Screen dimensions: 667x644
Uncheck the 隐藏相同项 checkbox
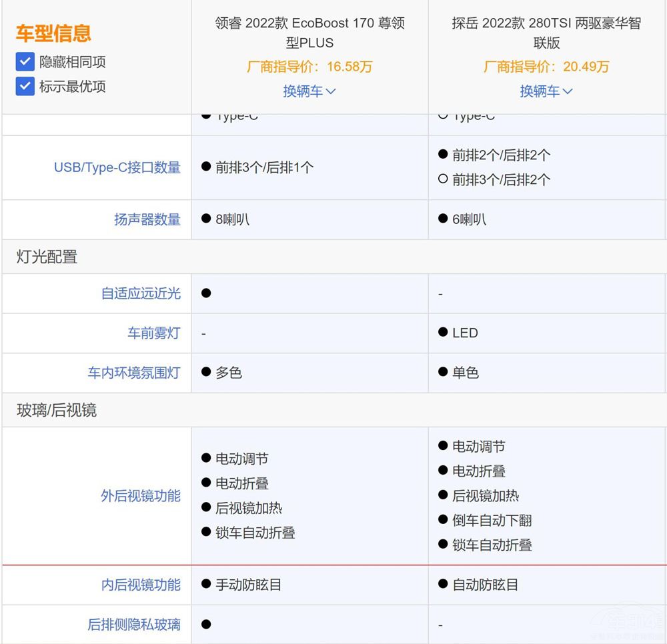click(x=25, y=62)
